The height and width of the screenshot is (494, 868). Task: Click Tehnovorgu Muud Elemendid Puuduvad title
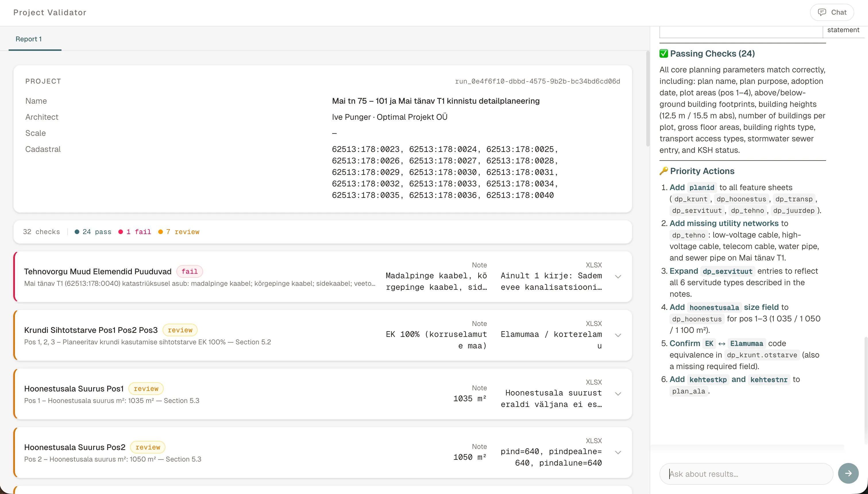tap(98, 272)
